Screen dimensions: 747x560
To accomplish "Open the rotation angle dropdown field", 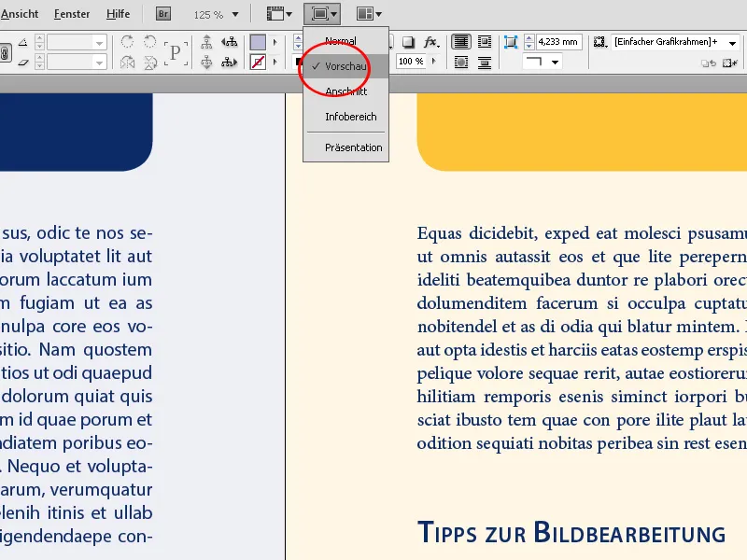I will click(x=77, y=42).
